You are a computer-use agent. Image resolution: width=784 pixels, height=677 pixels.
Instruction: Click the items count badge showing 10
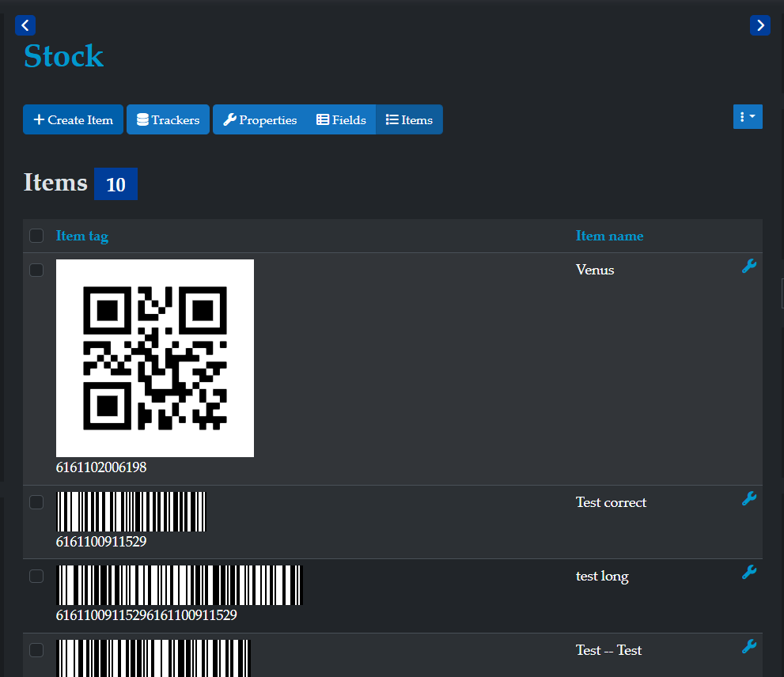pos(116,184)
